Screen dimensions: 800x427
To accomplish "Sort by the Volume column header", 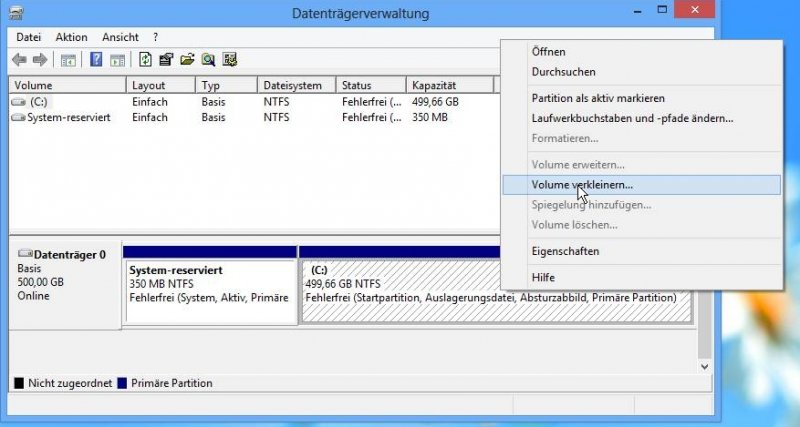I will point(67,85).
